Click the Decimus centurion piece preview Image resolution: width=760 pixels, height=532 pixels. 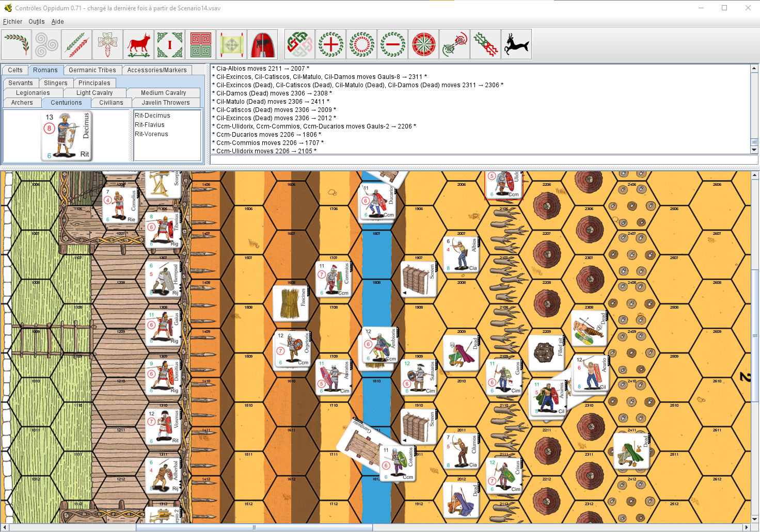(67, 136)
